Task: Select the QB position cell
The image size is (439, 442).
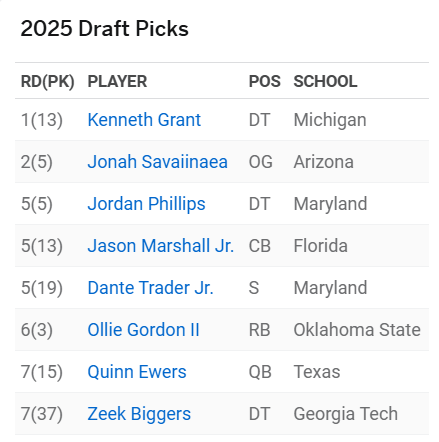Action: tap(260, 372)
